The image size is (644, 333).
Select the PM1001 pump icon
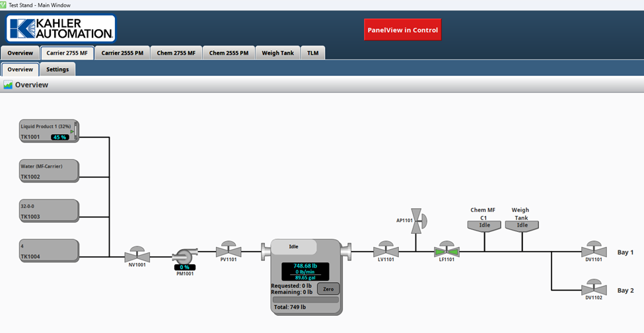tap(183, 256)
